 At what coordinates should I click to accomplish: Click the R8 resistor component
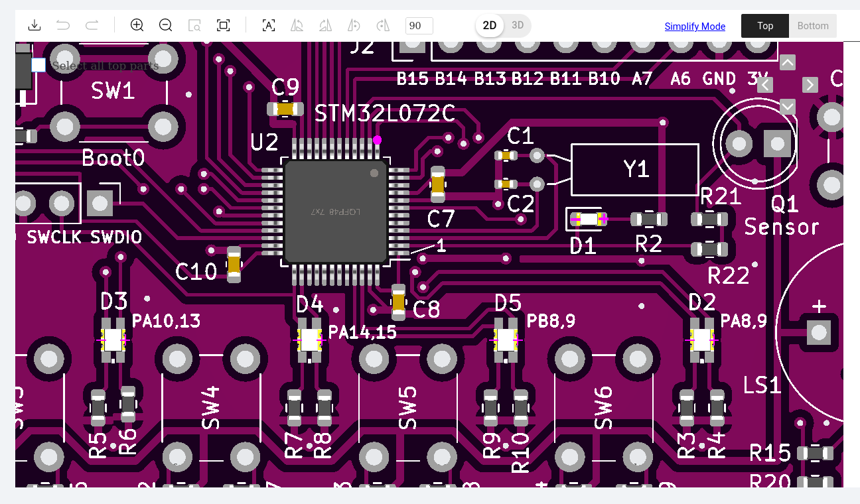pos(324,408)
